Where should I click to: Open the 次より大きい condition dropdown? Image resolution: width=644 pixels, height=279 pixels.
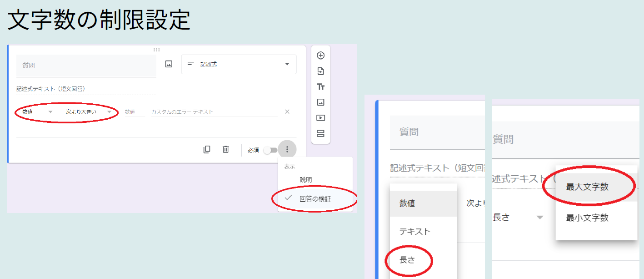[89, 112]
